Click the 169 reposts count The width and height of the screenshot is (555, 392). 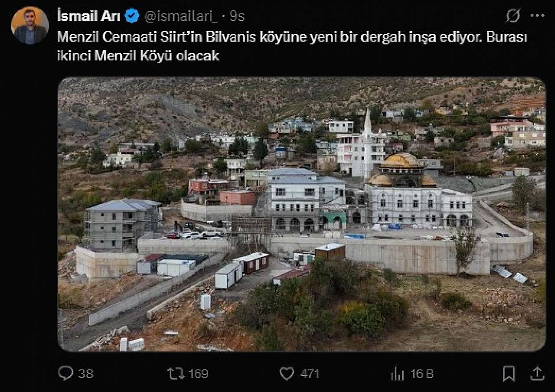click(x=199, y=374)
